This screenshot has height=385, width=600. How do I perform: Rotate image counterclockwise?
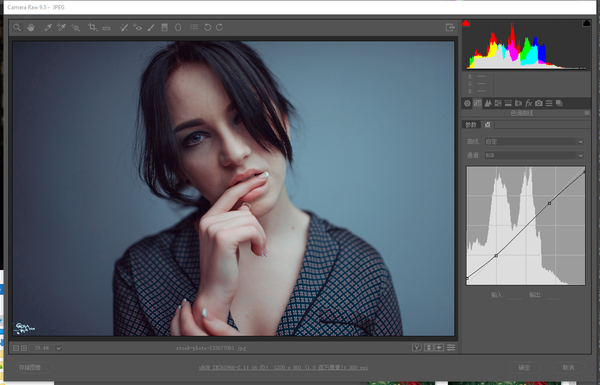207,27
